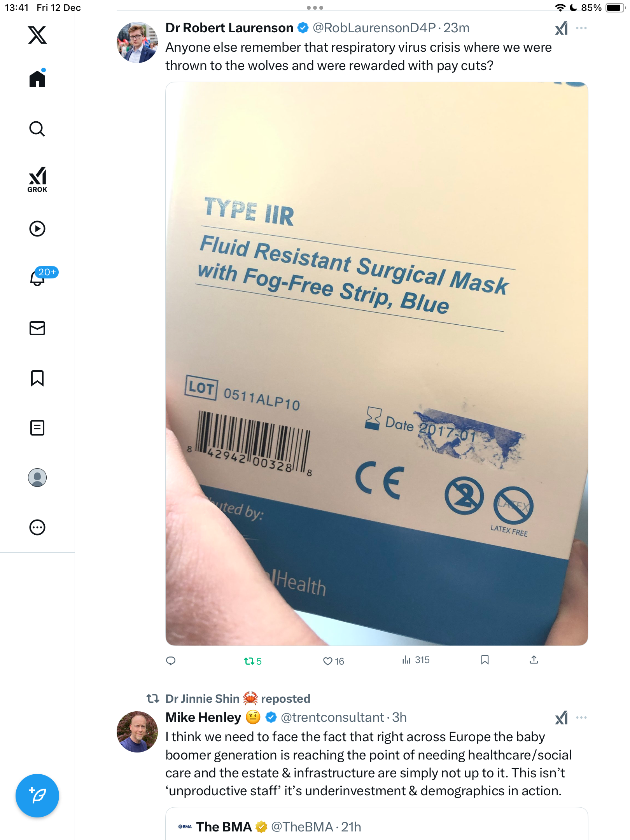The width and height of the screenshot is (630, 840).
Task: Bookmark the surgical mask post
Action: click(x=485, y=660)
